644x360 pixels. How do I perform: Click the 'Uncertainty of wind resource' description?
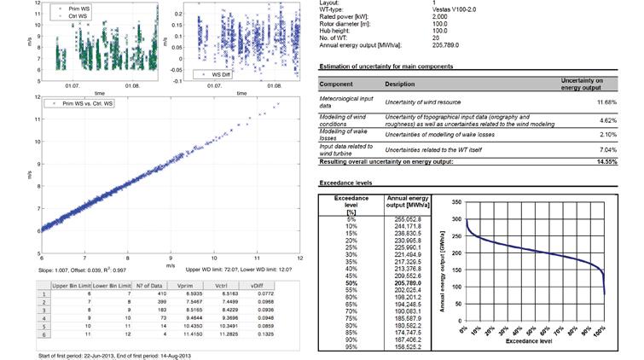click(x=422, y=102)
